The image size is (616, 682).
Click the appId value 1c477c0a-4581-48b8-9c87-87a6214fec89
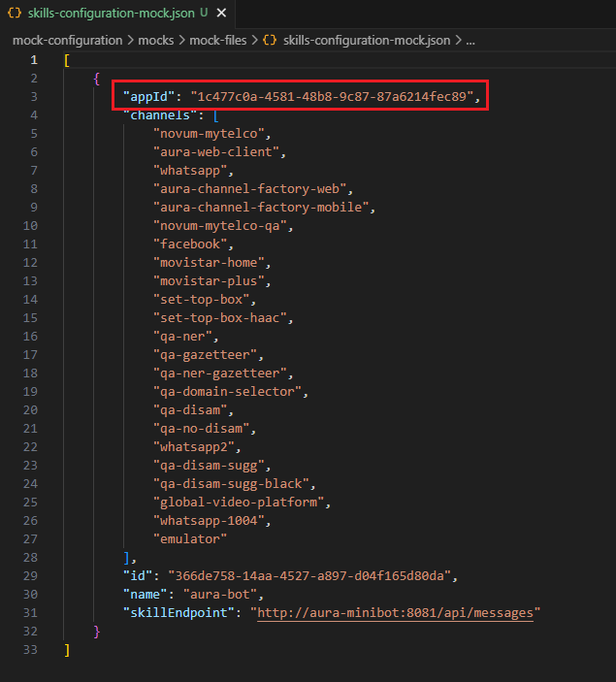[332, 97]
